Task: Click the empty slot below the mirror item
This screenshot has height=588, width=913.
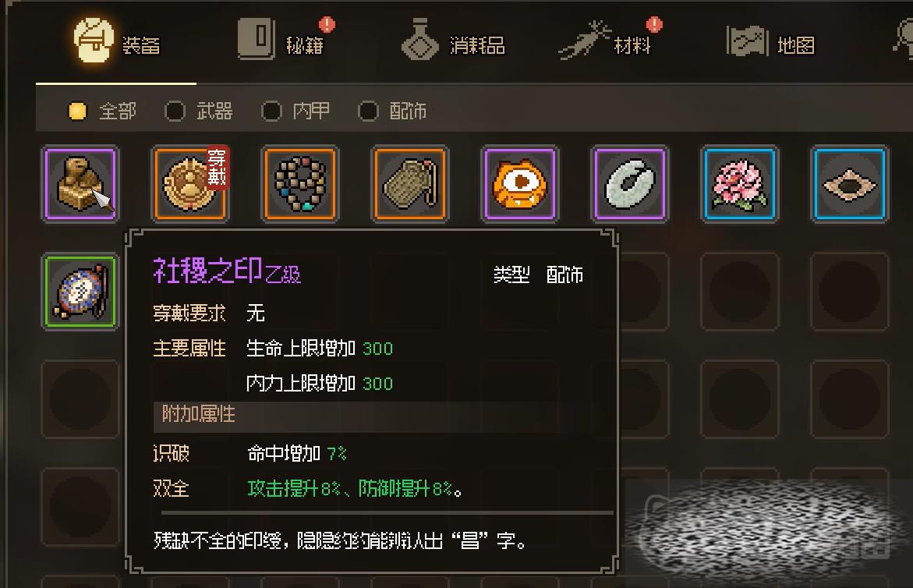Action: click(80, 399)
